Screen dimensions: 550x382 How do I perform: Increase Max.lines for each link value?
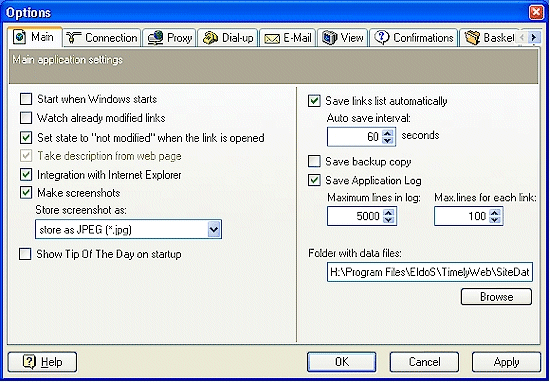(x=495, y=212)
